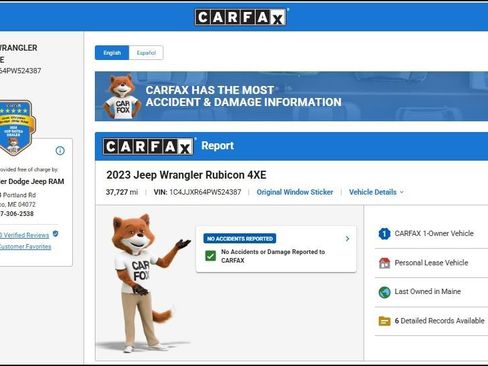Select the Dodge Jeep RAM dealer name
488x366 pixels.
coord(32,181)
